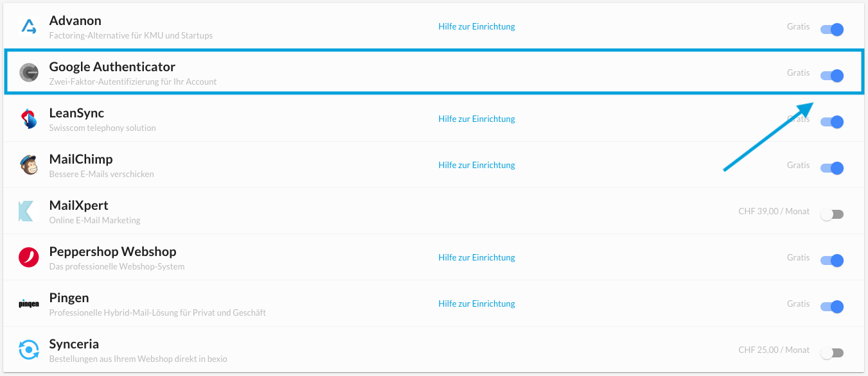The width and height of the screenshot is (868, 376).
Task: Select the Pingen app title
Action: (x=69, y=298)
